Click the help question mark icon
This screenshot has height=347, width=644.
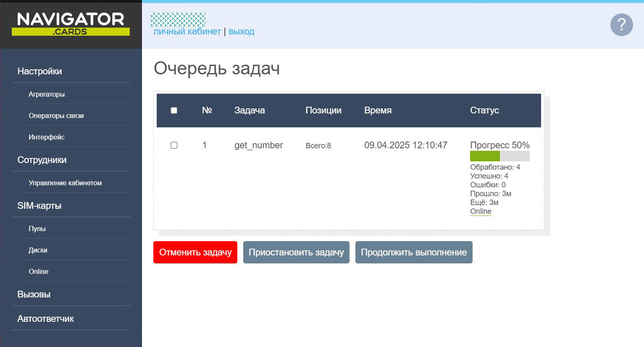pyautogui.click(x=621, y=25)
